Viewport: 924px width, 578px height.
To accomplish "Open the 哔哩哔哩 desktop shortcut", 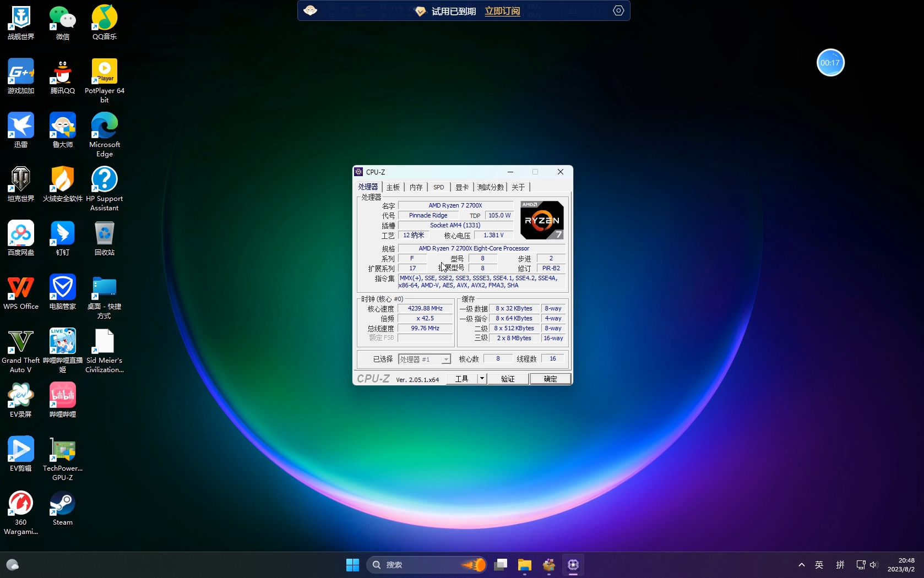I will tap(63, 400).
